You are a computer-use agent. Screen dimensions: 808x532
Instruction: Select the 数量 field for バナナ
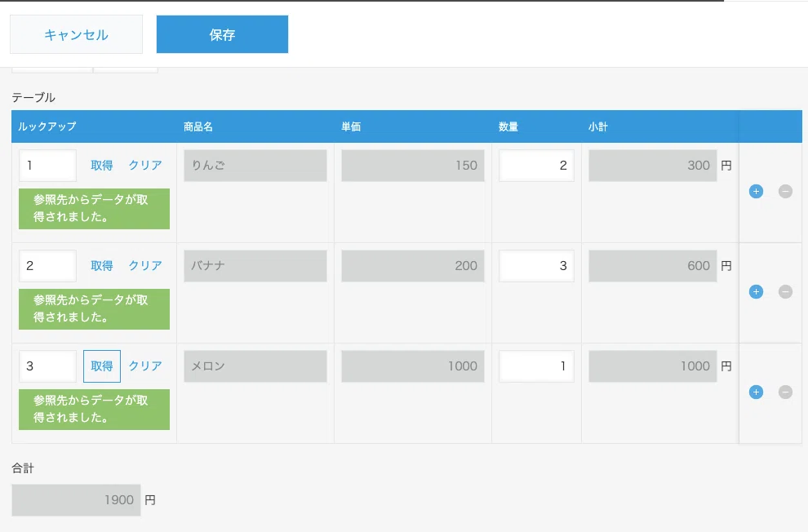pos(536,266)
